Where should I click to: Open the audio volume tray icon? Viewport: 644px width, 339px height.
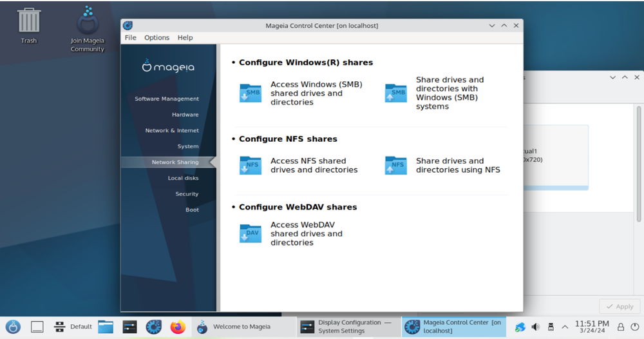(536, 327)
